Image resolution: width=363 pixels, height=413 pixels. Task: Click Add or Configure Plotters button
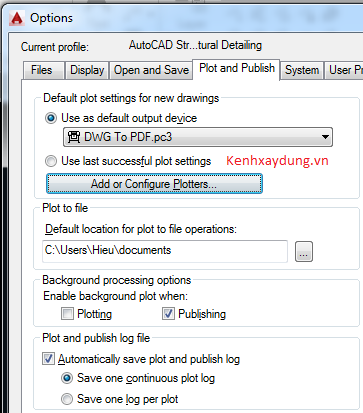point(154,184)
